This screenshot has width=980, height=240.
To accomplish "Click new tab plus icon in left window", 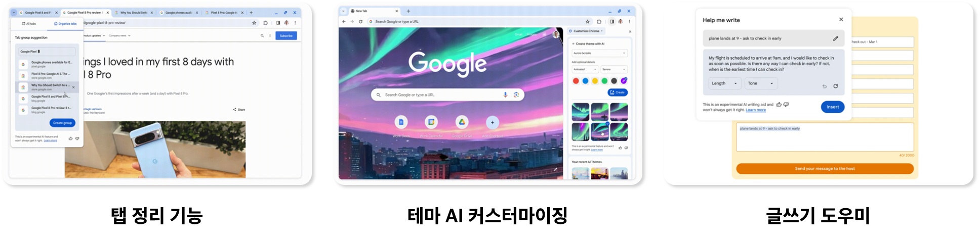I will click(251, 13).
